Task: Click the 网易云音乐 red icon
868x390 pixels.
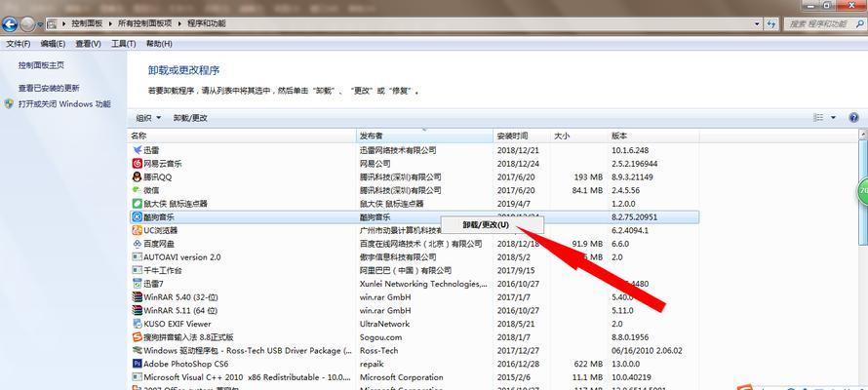Action: tap(138, 163)
